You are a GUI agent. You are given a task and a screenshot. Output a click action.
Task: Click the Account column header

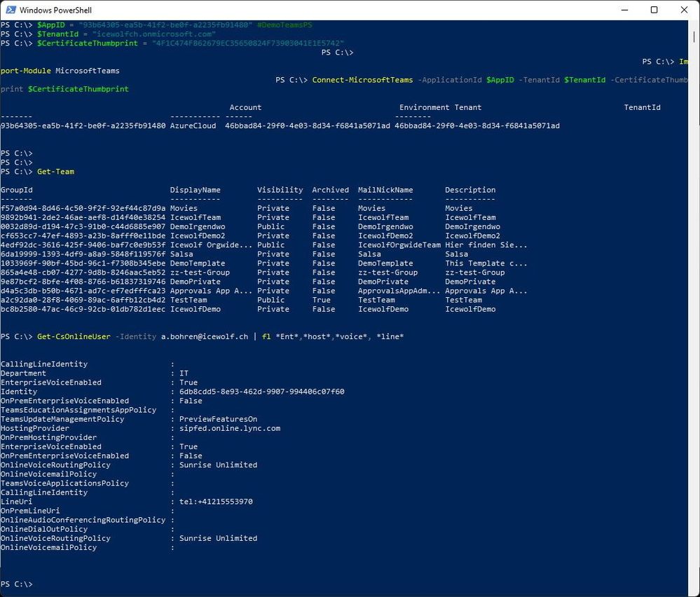[245, 108]
